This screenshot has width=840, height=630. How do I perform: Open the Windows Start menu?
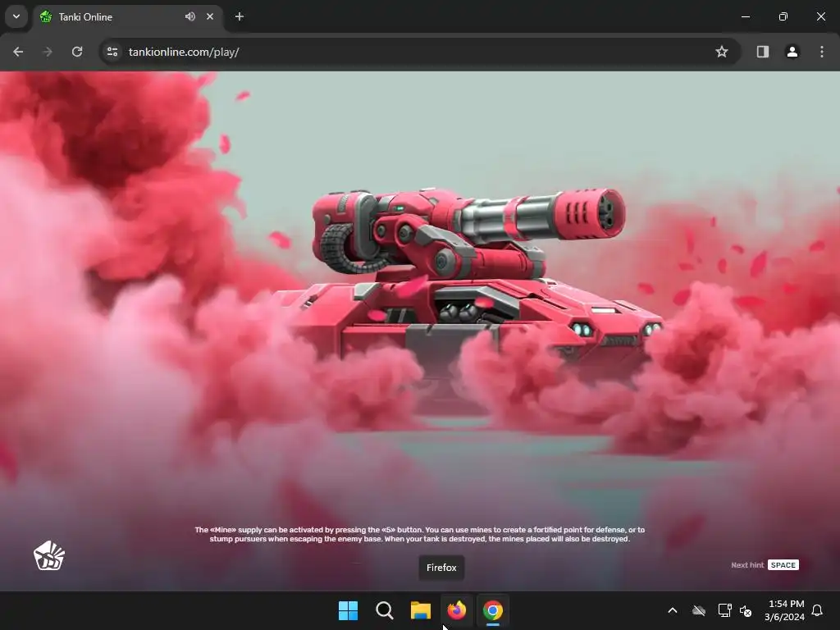(348, 610)
